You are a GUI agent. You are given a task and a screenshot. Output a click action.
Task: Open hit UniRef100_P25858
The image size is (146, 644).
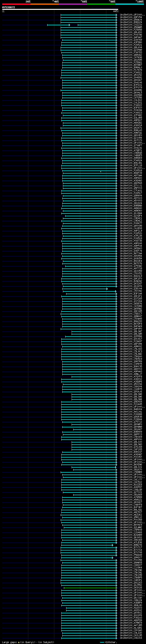(x=131, y=30)
